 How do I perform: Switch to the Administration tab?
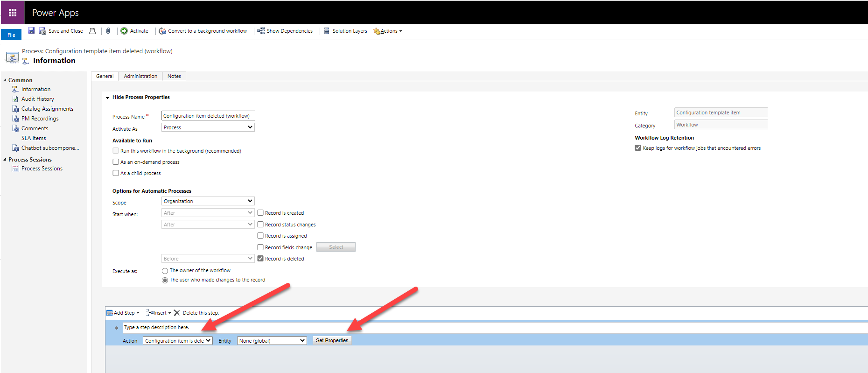click(x=140, y=76)
